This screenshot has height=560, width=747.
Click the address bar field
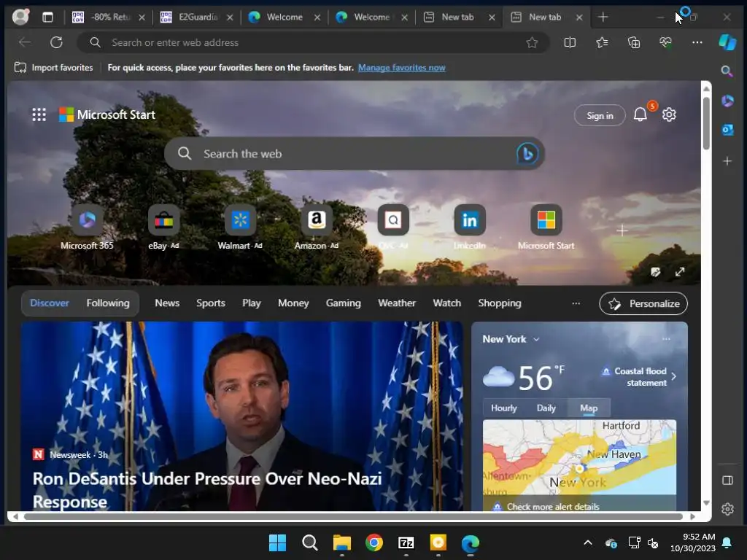(312, 42)
